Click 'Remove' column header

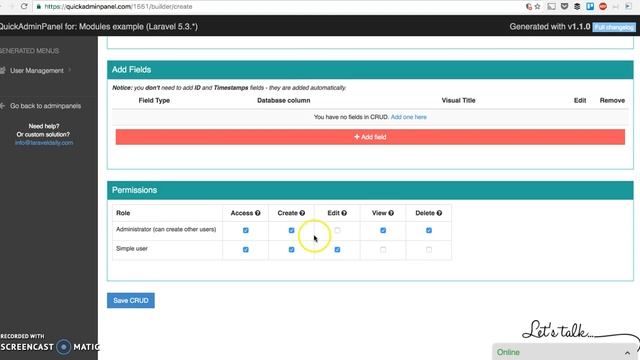(x=612, y=100)
